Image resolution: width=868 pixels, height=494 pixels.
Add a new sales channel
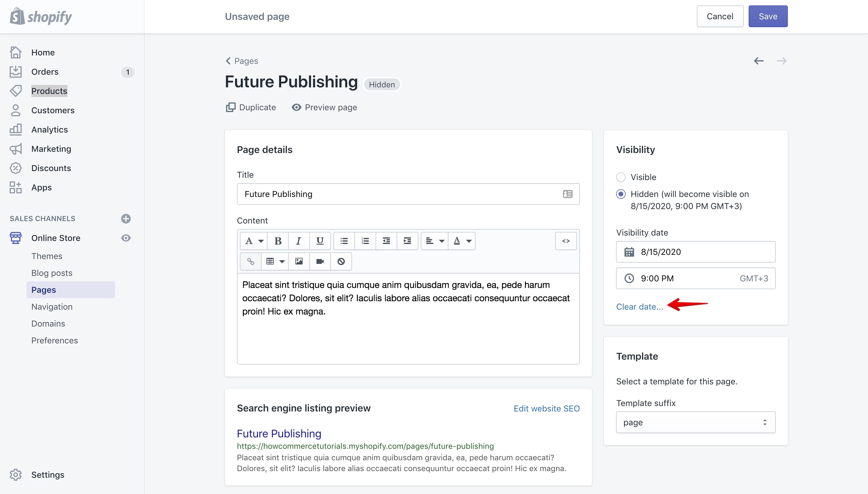[126, 218]
